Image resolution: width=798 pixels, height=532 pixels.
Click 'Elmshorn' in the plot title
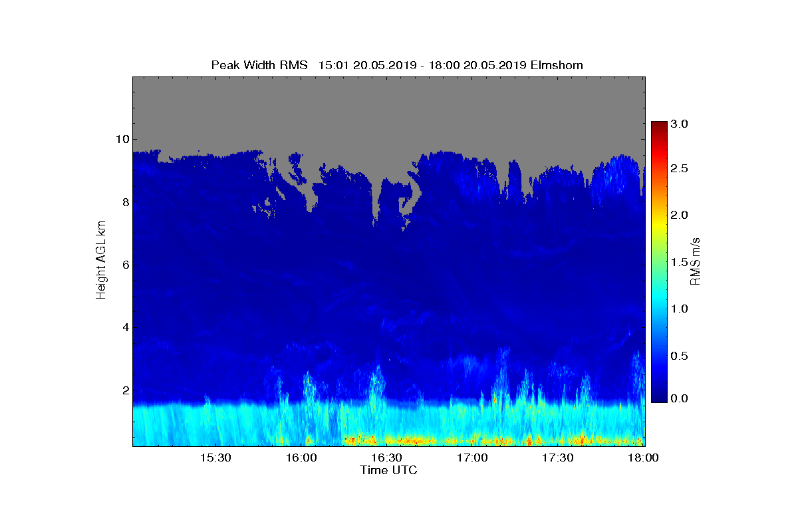pos(557,65)
